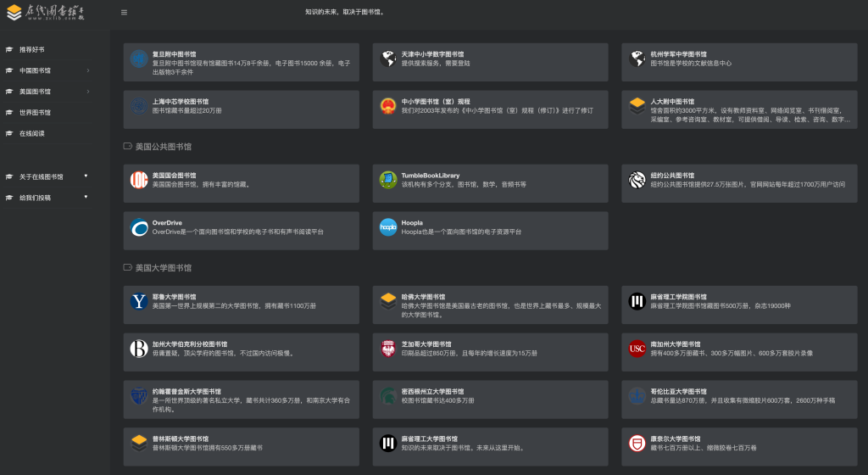Click the graduation-cap icon beside 推荐好书
868x475 pixels.
tap(8, 49)
